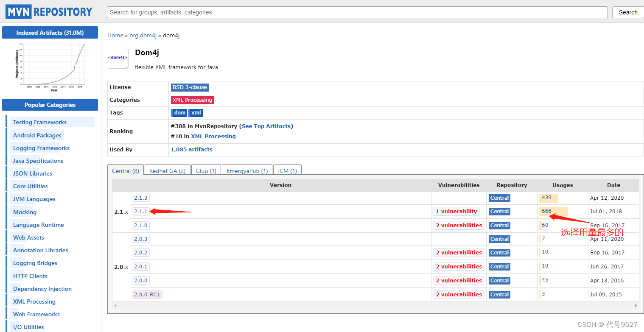Click the Search button

click(x=628, y=12)
